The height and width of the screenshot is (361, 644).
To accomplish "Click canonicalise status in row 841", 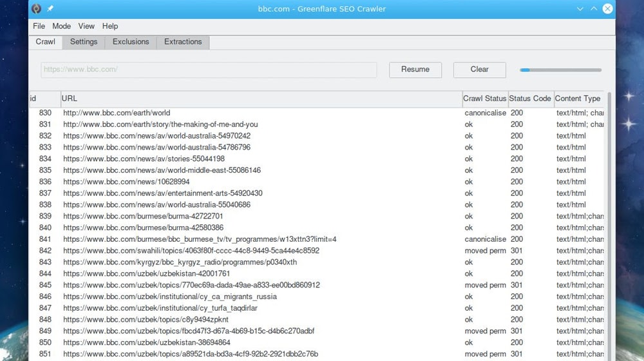I will 485,240.
